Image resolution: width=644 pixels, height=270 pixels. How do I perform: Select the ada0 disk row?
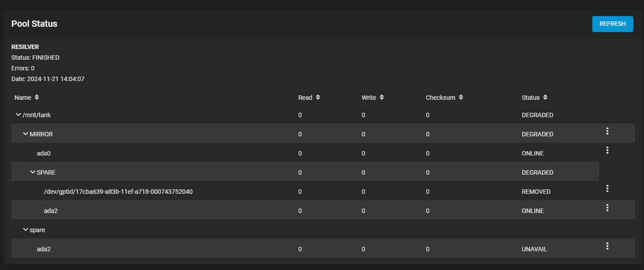point(44,153)
